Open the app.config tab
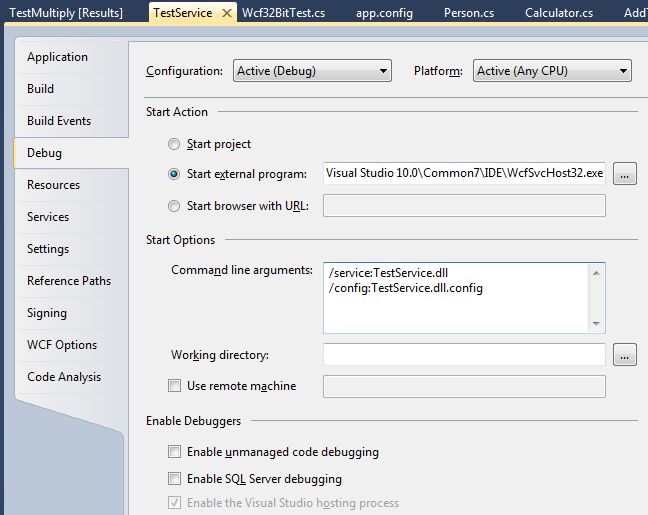Viewport: 648px width, 515px height. (x=384, y=13)
